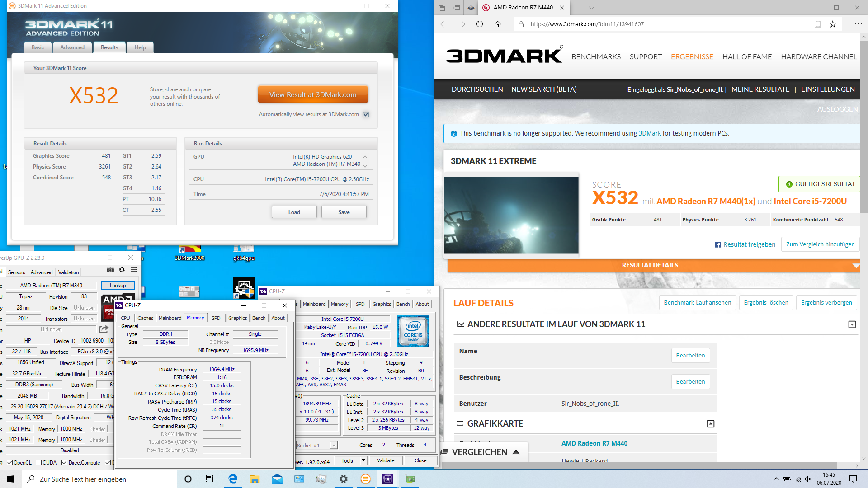The width and height of the screenshot is (868, 488).
Task: Open the Help tab in 3DMark 11
Action: click(140, 47)
